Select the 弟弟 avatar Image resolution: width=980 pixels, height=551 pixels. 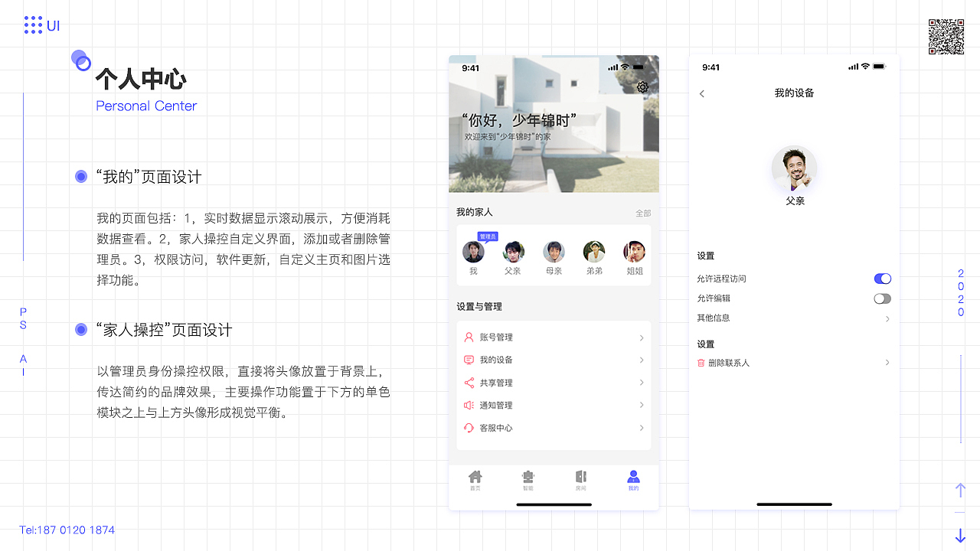point(594,252)
